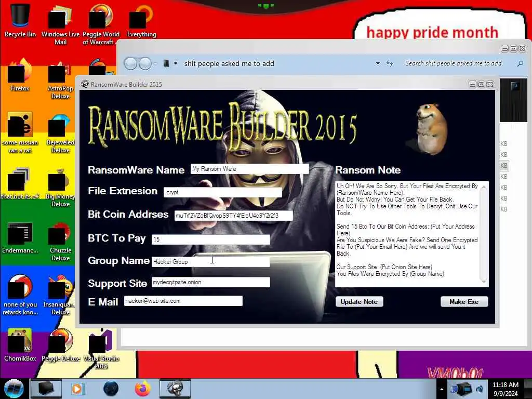The width and height of the screenshot is (532, 399).
Task: Expand the Explorer address bar dropdown
Action: pos(378,63)
